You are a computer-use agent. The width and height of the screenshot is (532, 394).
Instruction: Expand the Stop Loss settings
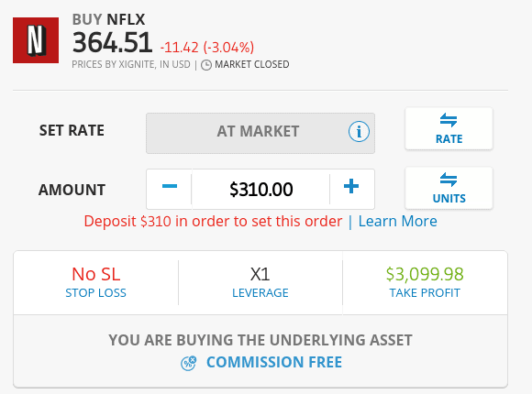point(95,283)
